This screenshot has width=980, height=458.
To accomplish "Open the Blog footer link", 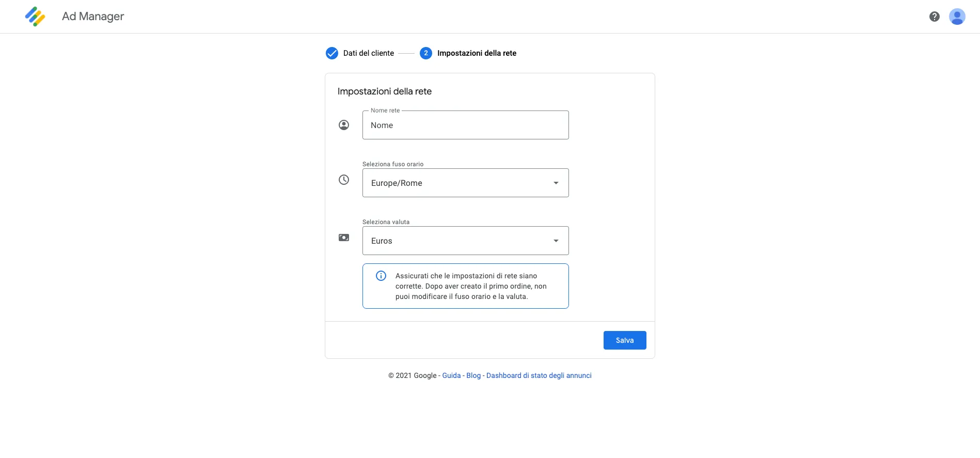I will point(473,375).
